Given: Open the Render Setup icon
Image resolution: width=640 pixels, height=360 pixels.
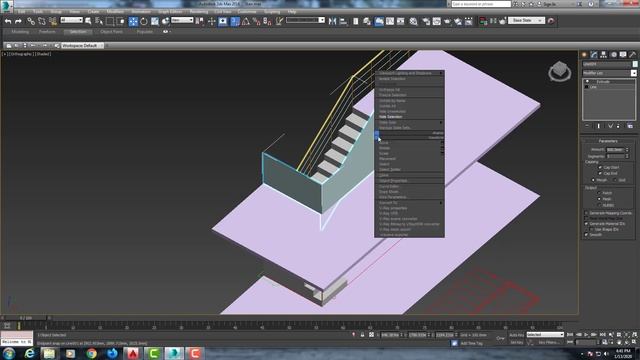Looking at the screenshot, I should click(426, 21).
